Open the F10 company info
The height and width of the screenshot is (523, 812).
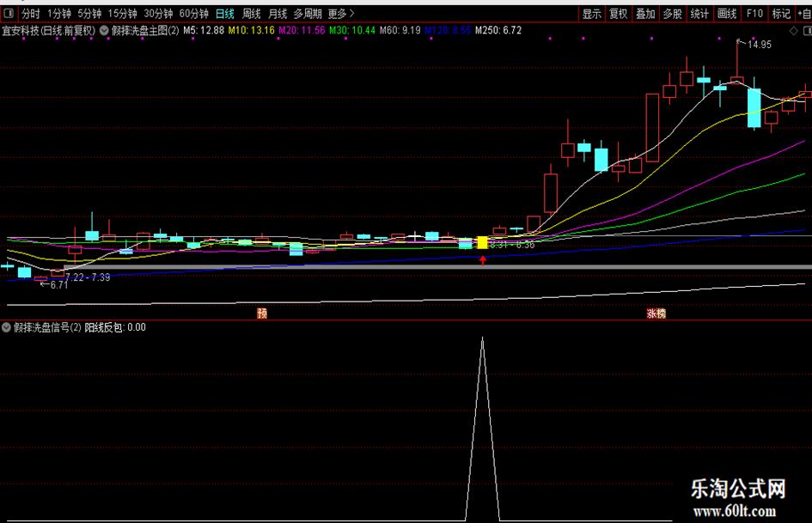(754, 14)
